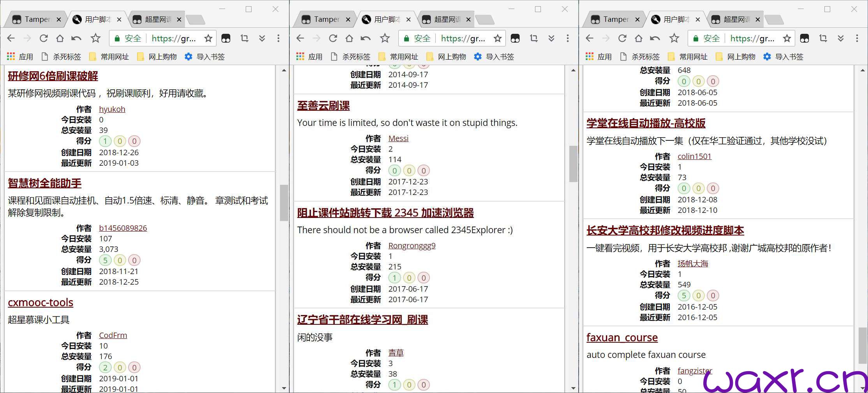Click scrollbar thumb in right window

click(863, 345)
